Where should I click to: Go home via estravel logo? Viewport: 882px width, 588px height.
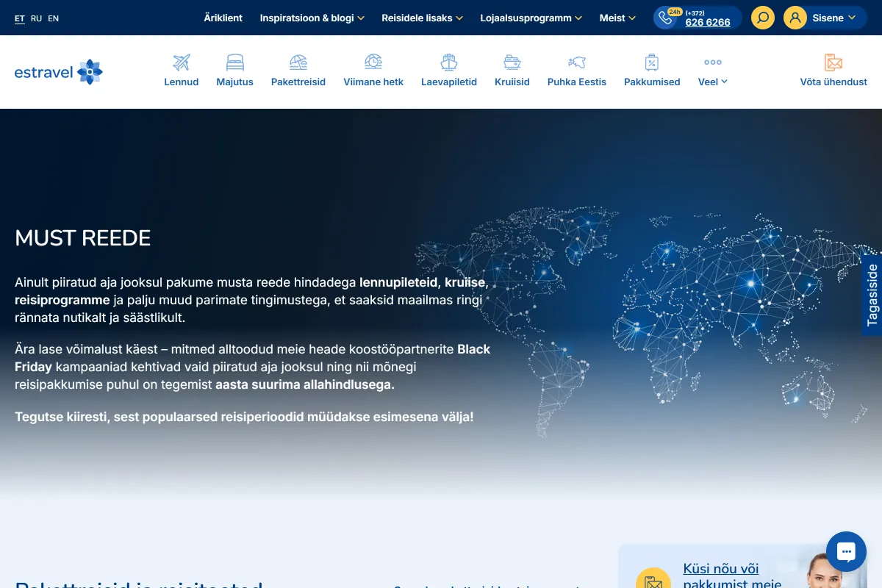59,72
